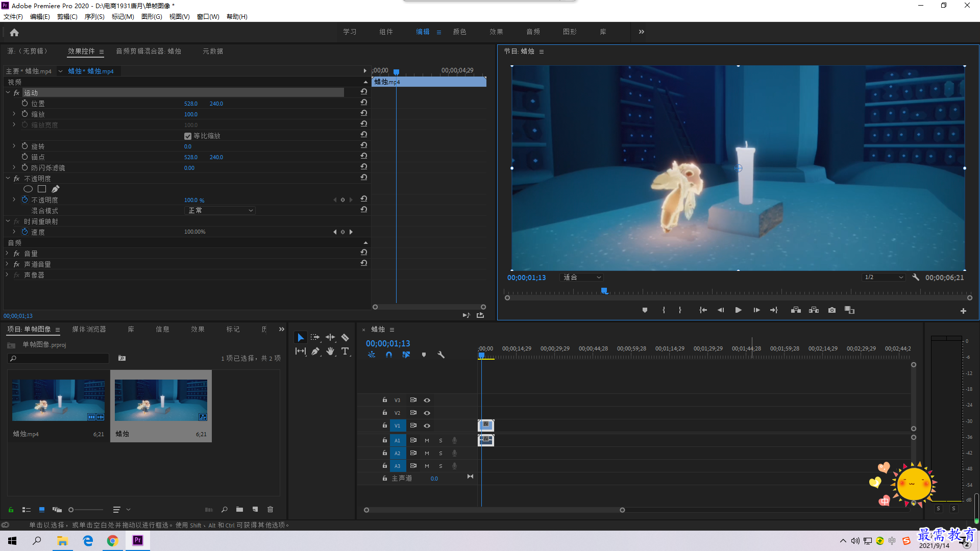Expand the Scale property
The height and width of the screenshot is (551, 980).
point(14,114)
